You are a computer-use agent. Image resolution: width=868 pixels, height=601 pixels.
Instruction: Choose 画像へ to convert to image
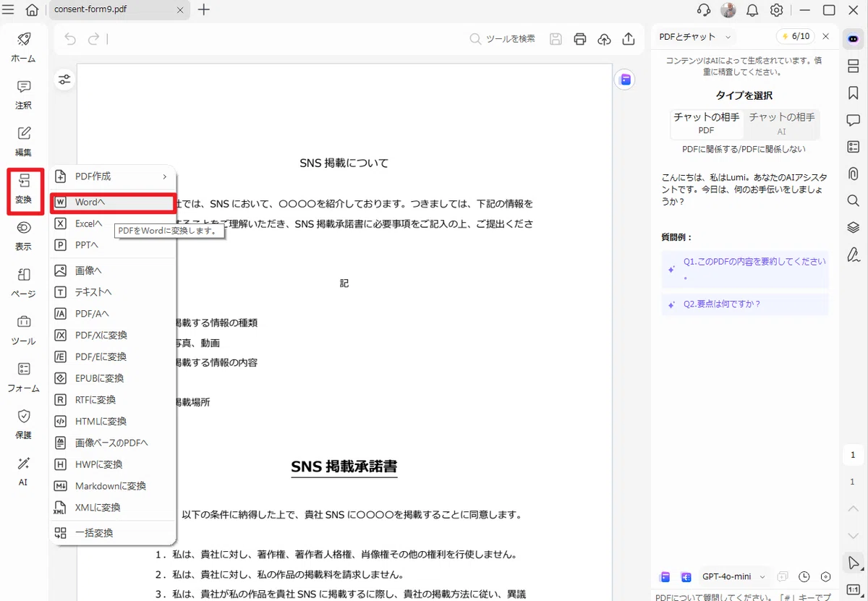pyautogui.click(x=112, y=270)
